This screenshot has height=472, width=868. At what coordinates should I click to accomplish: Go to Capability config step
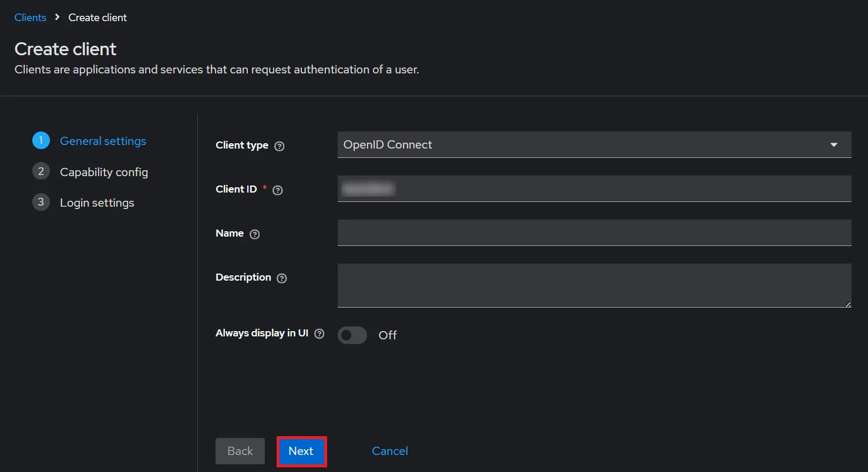pos(104,172)
